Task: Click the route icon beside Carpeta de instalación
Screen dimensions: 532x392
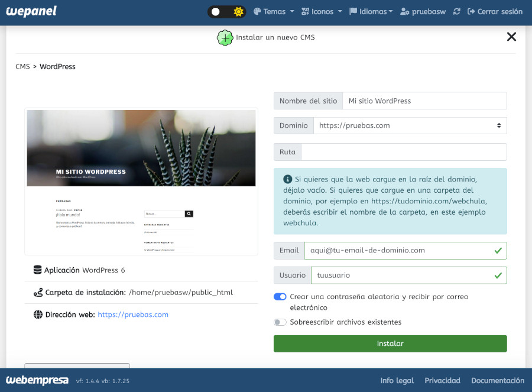Action: pos(38,292)
